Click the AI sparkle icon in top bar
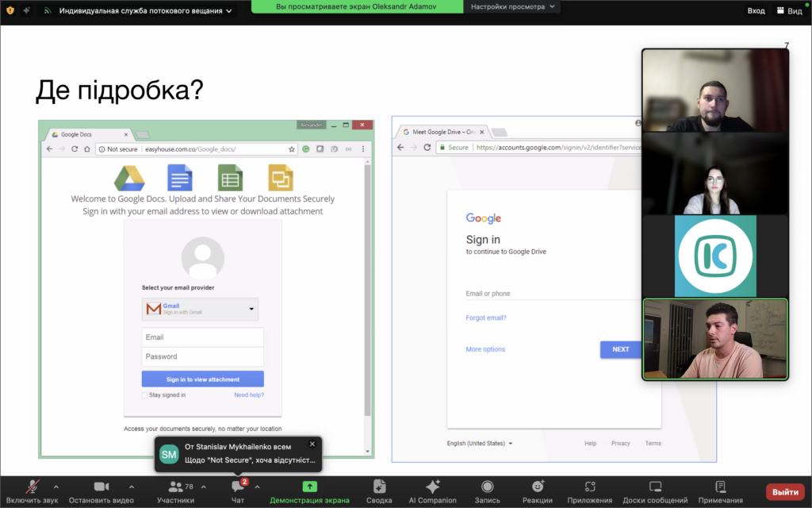 click(26, 10)
